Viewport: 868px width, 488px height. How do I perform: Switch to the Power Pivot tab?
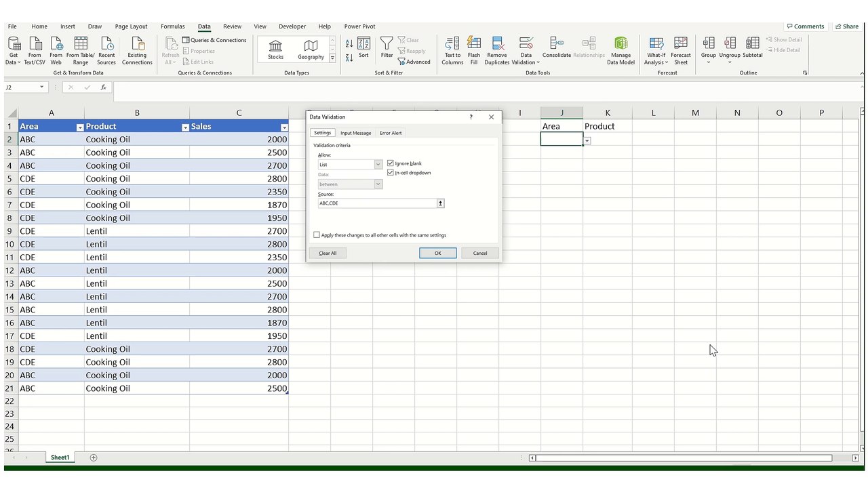(x=359, y=26)
